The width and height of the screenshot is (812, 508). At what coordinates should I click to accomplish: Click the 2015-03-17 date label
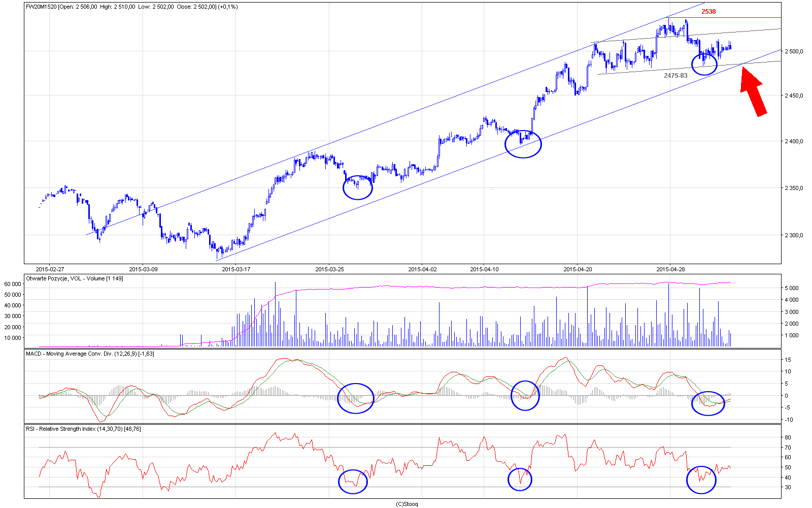click(236, 269)
